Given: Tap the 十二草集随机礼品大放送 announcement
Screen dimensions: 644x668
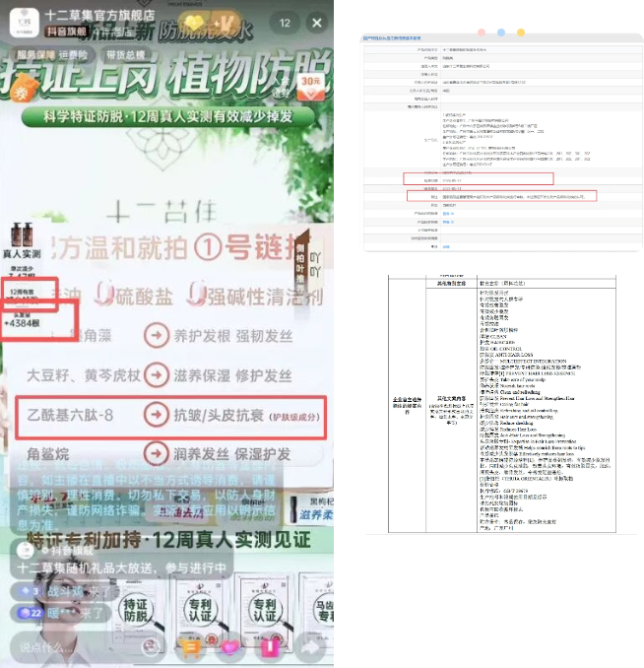Looking at the screenshot, I should pyautogui.click(x=121, y=568).
